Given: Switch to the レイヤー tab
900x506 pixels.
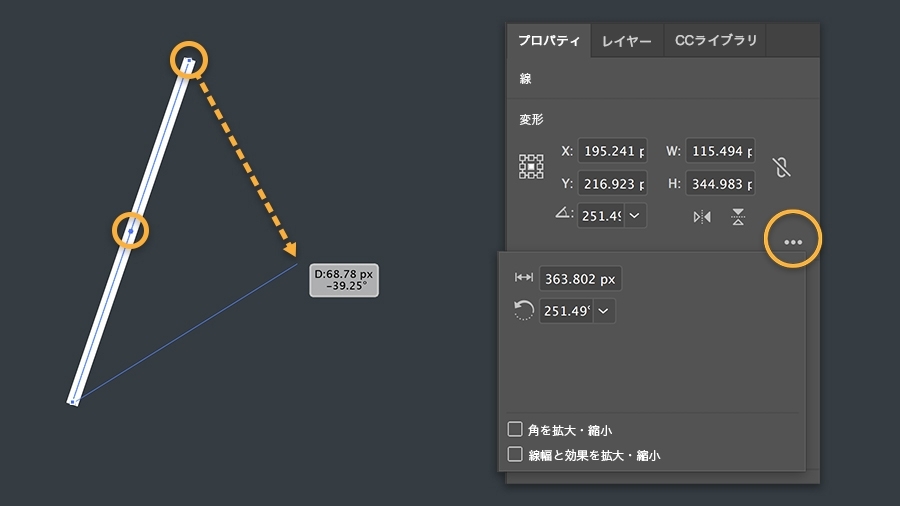Looking at the screenshot, I should point(627,41).
